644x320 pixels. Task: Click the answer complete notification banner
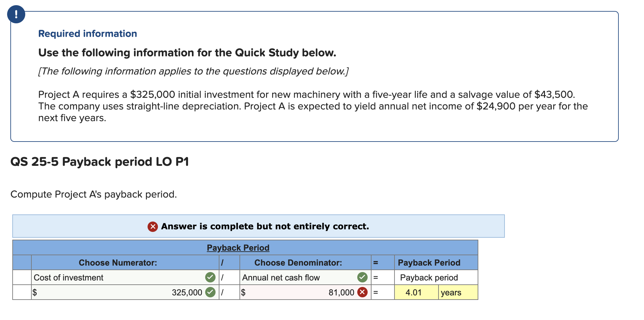tap(259, 226)
